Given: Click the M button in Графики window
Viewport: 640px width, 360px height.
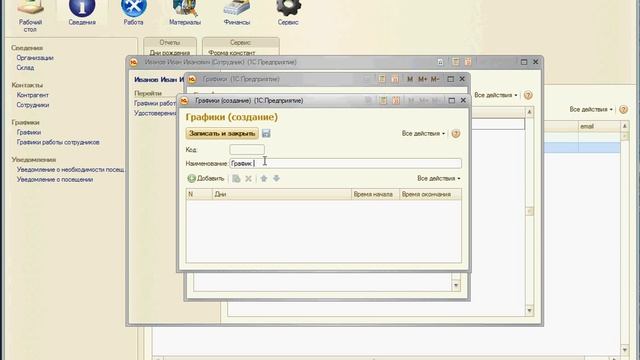Looking at the screenshot, I should tap(410, 79).
